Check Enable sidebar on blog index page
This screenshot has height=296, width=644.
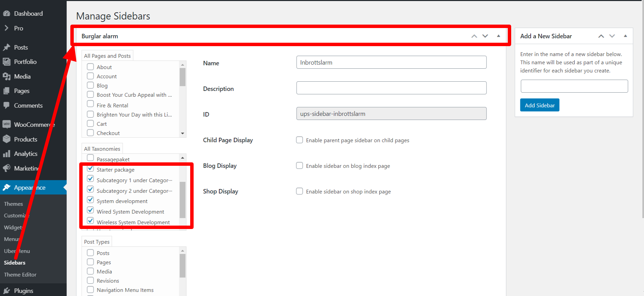tap(299, 166)
